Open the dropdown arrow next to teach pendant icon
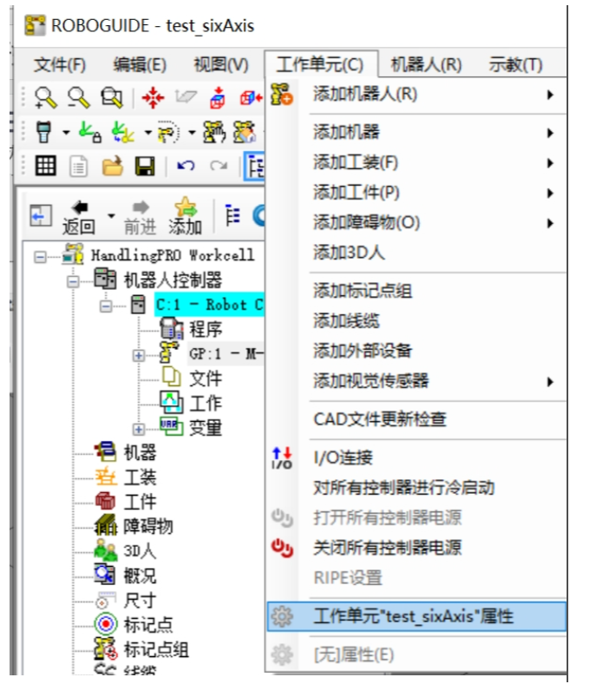The width and height of the screenshot is (616, 684). click(x=66, y=132)
